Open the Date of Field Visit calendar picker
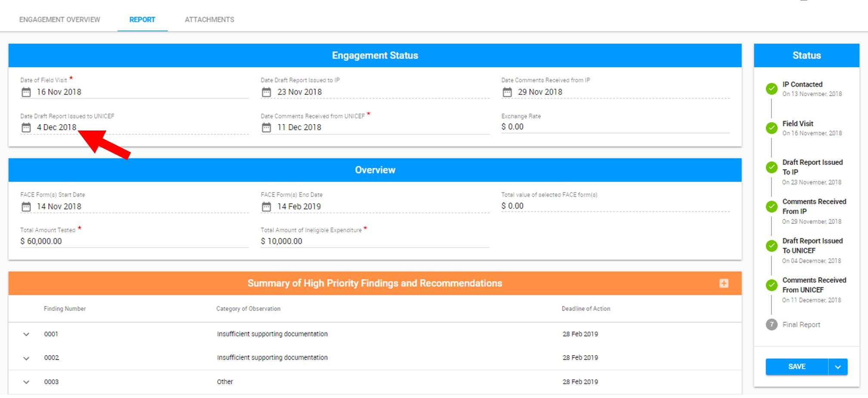Viewport: 868px width, 398px height. 26,92
